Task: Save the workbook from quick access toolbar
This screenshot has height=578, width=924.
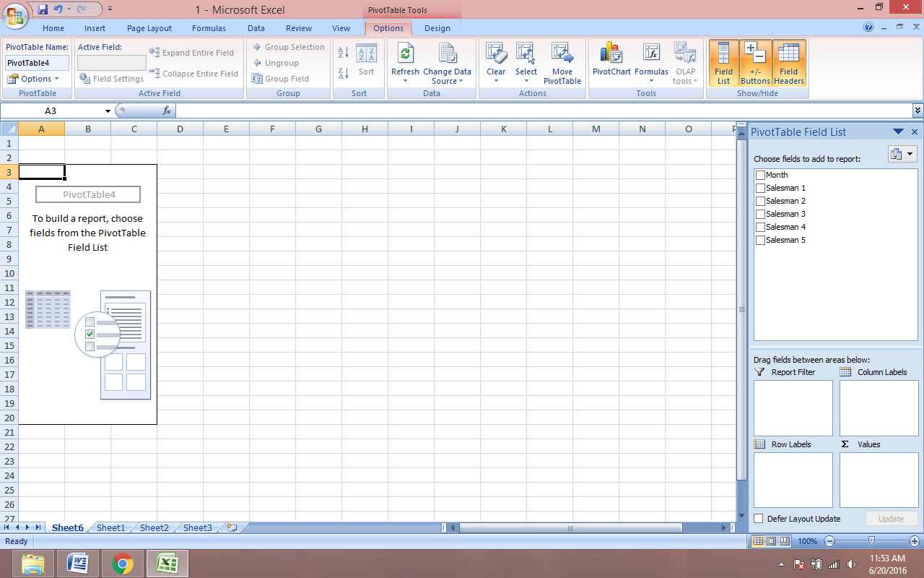Action: (x=43, y=9)
